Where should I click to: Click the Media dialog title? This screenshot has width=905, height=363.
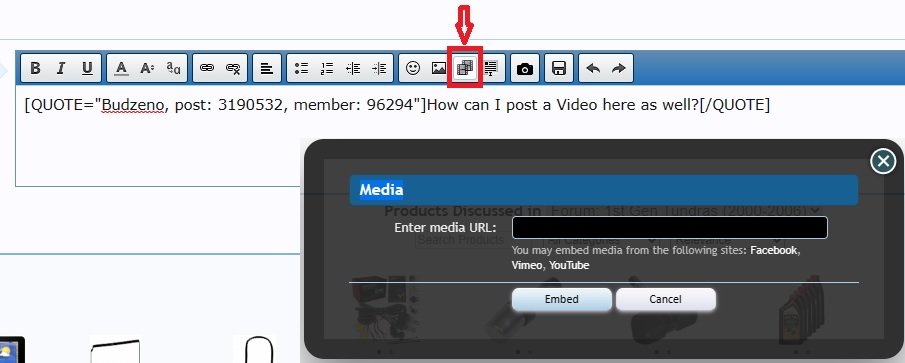point(382,189)
